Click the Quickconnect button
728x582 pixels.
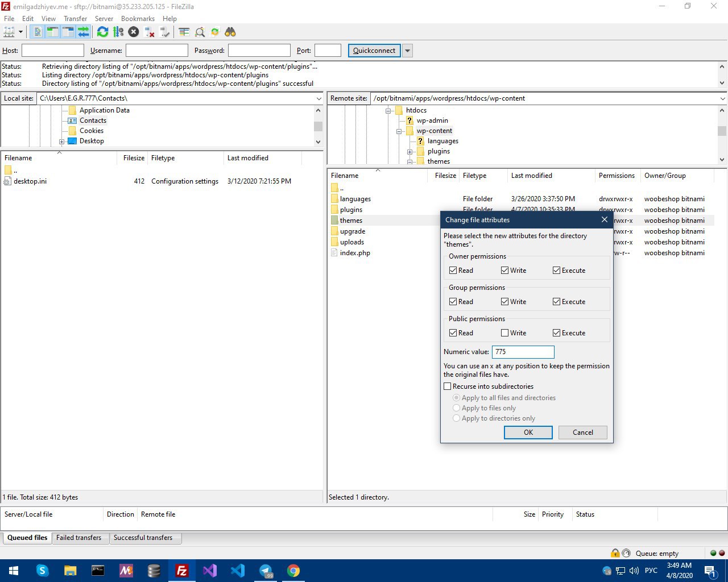(x=374, y=51)
